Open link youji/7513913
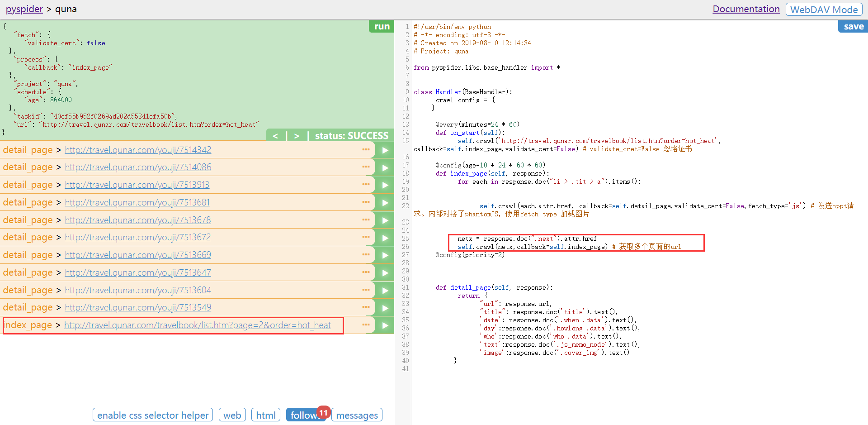The image size is (868, 425). [137, 185]
